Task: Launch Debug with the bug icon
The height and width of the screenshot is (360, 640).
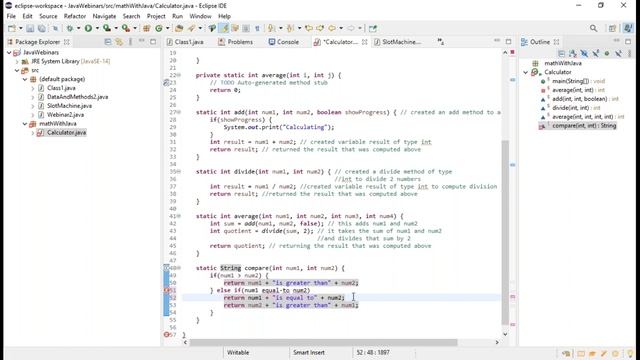Action: 70,29
